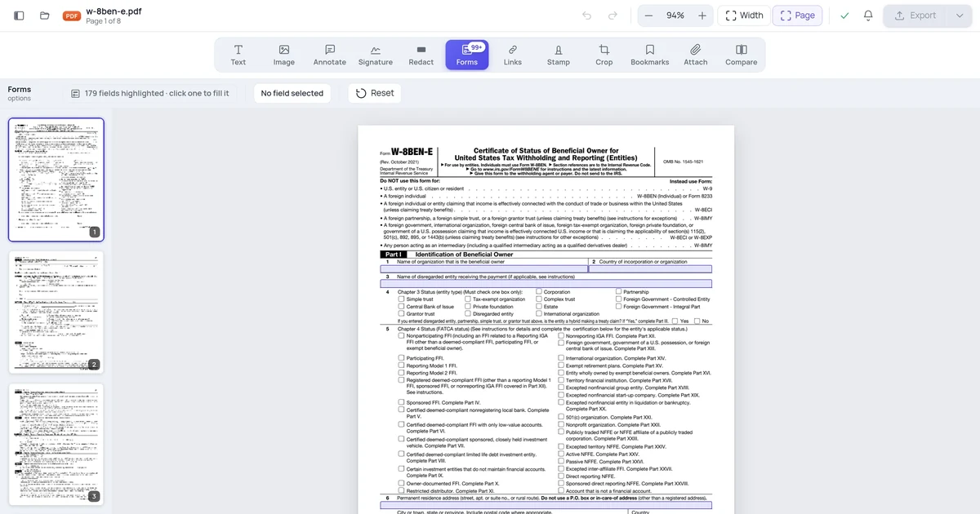Click the Reset button
980x514 pixels.
tap(376, 93)
